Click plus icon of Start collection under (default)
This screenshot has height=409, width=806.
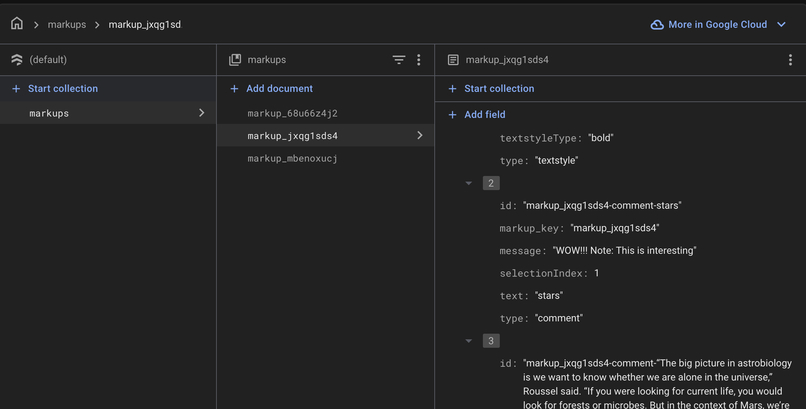pos(16,88)
